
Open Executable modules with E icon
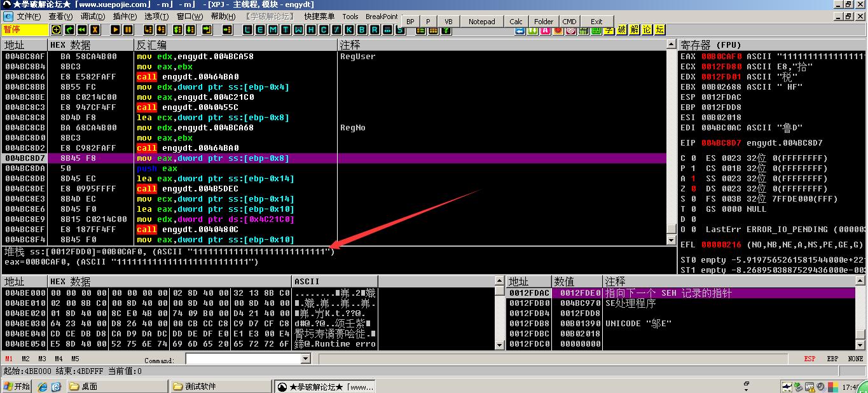(x=260, y=29)
